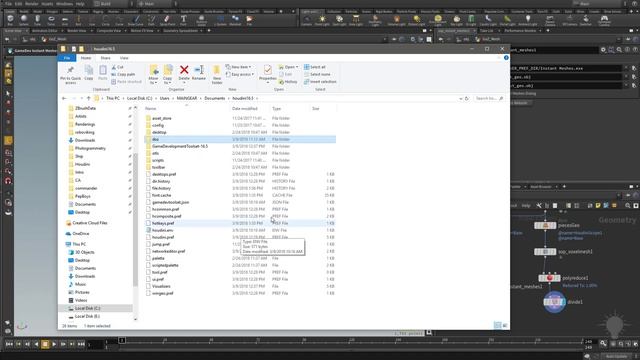The height and width of the screenshot is (360, 640).
Task: Switch to the View ribbon tab
Action: point(124,58)
